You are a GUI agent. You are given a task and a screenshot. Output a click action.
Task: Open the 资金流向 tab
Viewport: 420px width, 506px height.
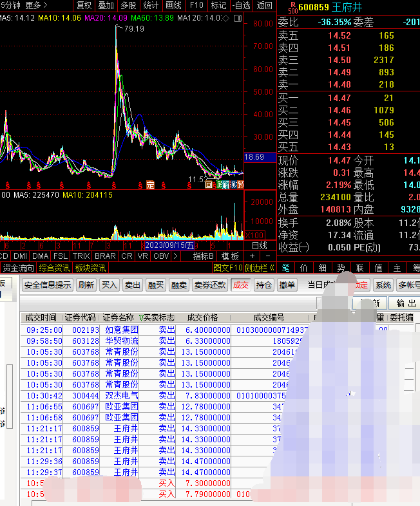click(x=18, y=268)
